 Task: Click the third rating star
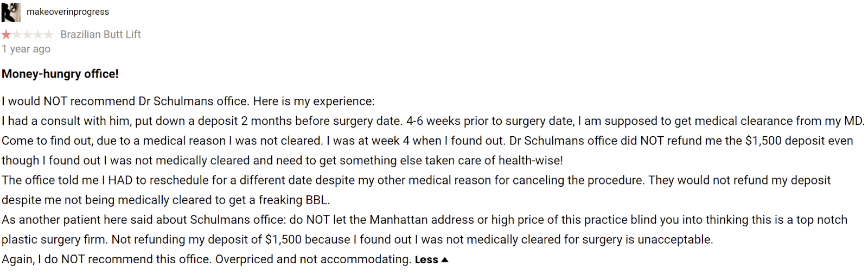tap(28, 35)
